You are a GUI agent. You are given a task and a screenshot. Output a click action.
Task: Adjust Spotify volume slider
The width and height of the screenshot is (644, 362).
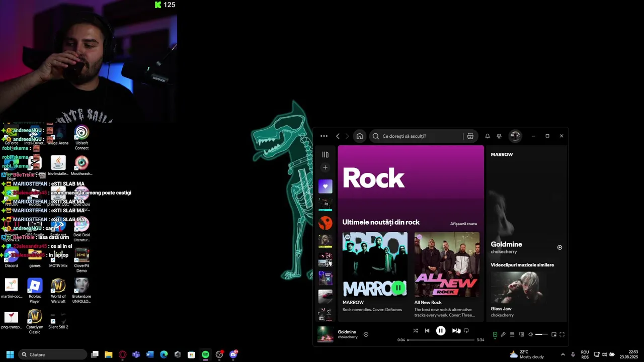coord(541,334)
